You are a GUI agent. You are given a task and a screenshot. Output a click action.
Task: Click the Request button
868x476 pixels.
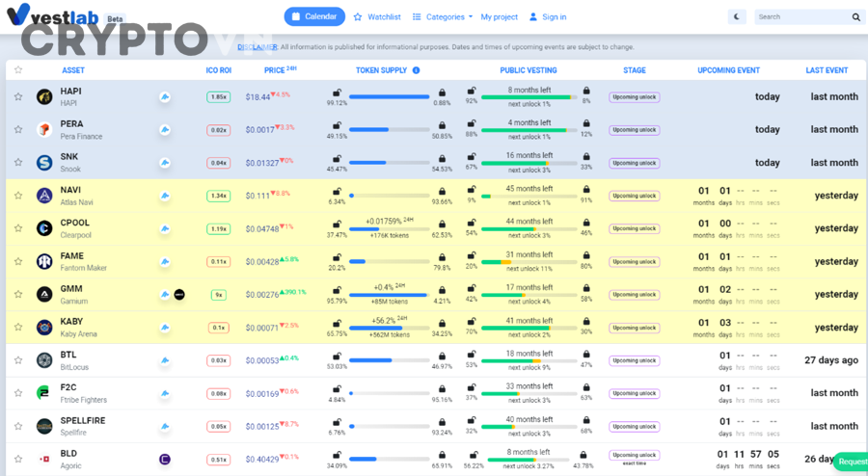pos(852,462)
